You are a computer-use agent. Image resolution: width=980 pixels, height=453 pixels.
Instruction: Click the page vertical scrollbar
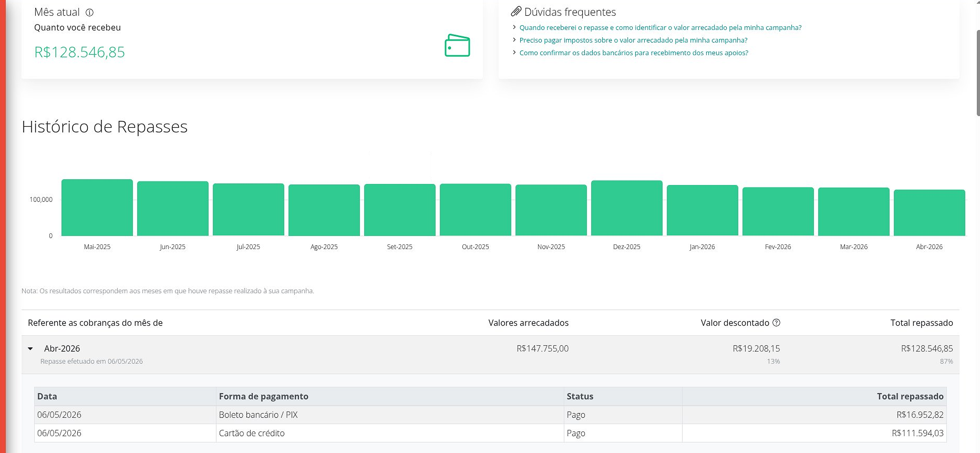click(x=978, y=72)
